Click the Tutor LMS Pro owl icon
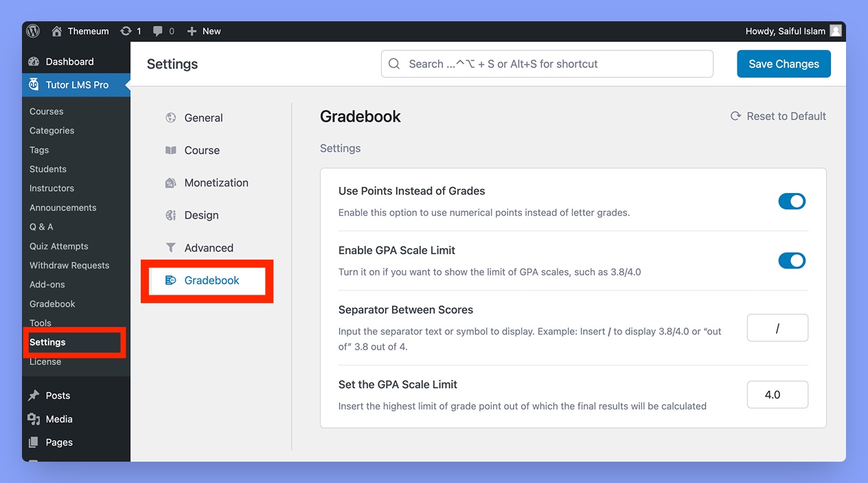The width and height of the screenshot is (868, 483). tap(34, 85)
